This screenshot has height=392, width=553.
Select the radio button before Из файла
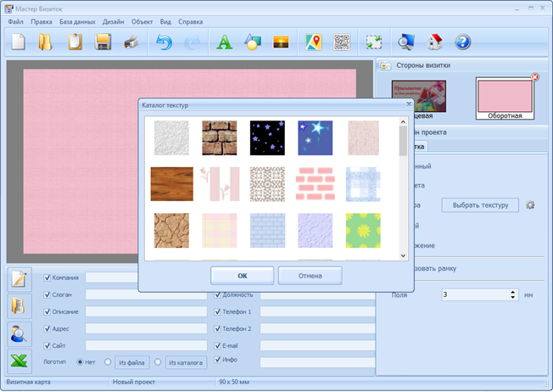(108, 362)
